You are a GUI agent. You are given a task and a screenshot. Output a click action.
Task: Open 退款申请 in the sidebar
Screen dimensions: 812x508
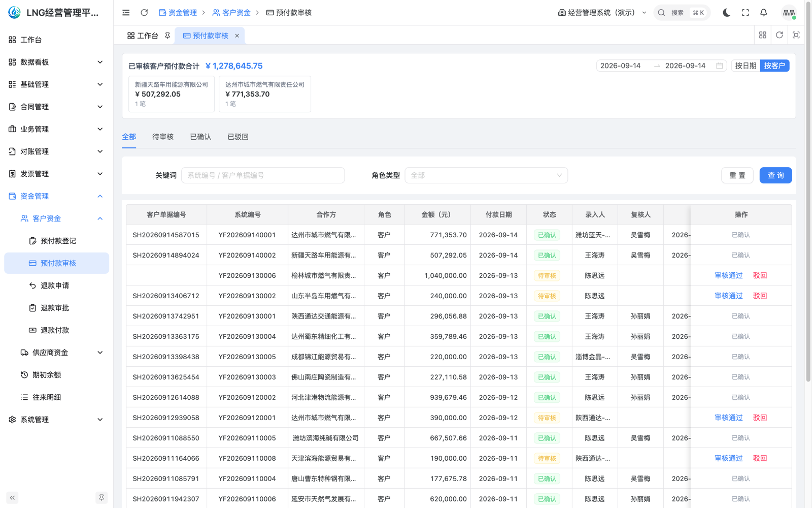point(57,285)
